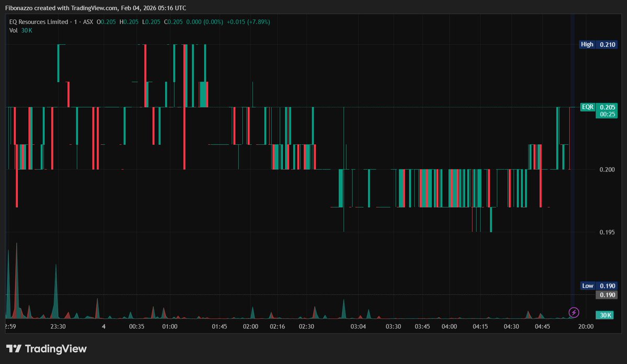This screenshot has width=627, height=364.
Task: Click the +0.015 (+7.89%) change value
Action: pos(248,22)
